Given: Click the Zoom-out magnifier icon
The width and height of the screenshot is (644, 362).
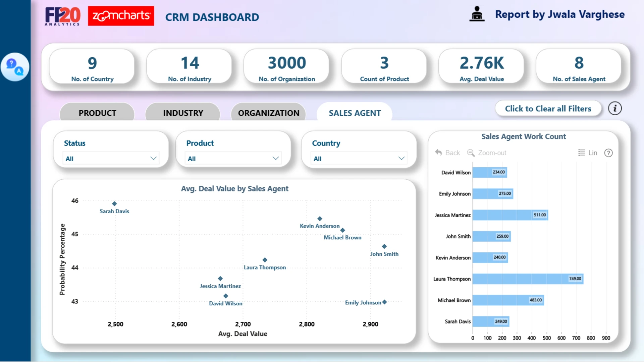Looking at the screenshot, I should tap(471, 153).
